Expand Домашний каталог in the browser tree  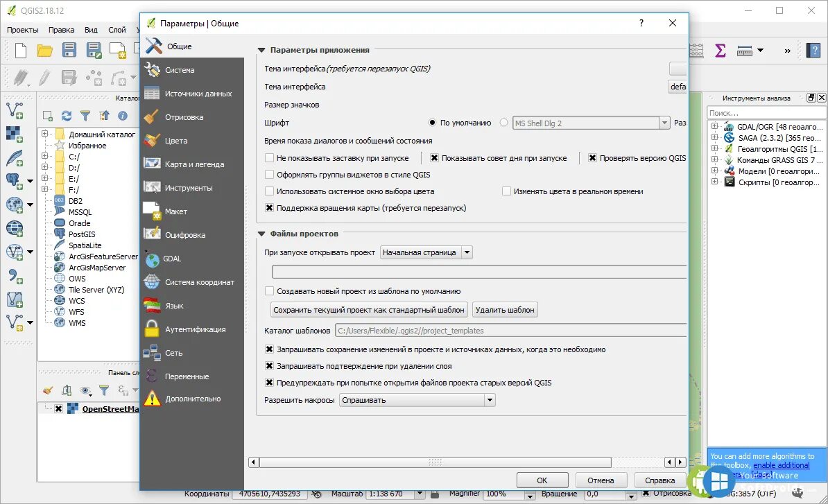45,134
